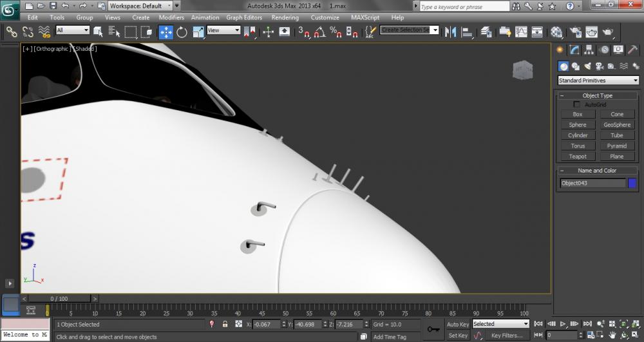Image resolution: width=644 pixels, height=342 pixels.
Task: Open the Curve Editor toolbar icon
Action: [x=520, y=32]
